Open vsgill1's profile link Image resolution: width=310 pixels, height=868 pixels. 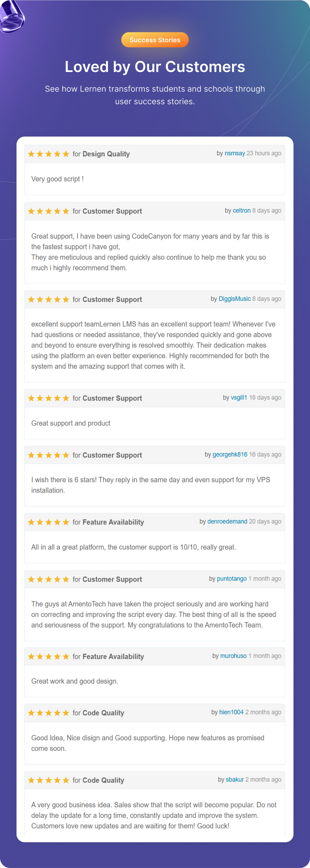[239, 398]
